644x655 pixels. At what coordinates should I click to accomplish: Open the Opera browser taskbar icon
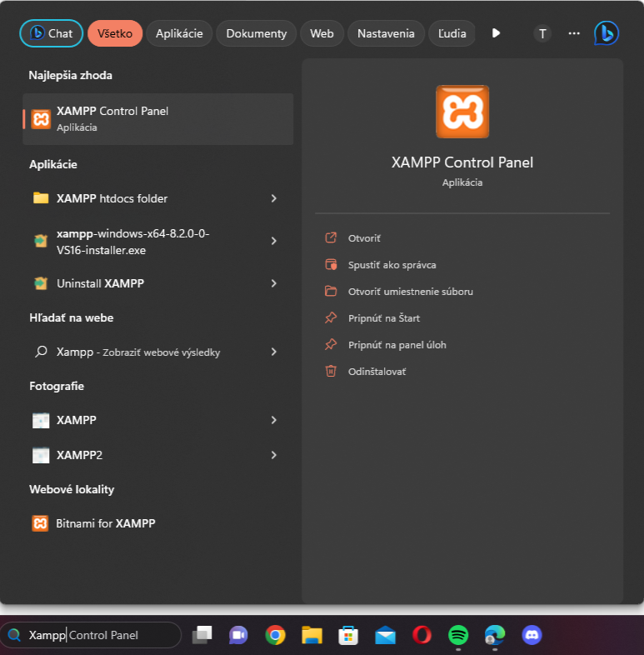tap(422, 636)
